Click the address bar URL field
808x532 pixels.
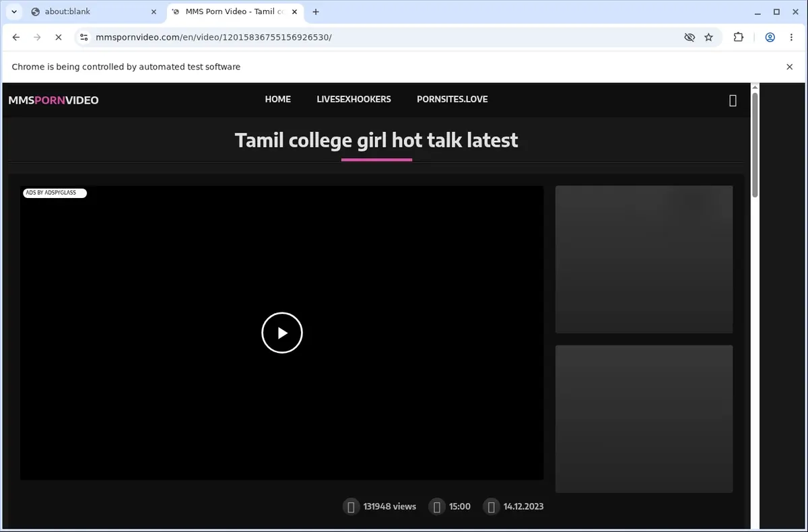tap(384, 38)
